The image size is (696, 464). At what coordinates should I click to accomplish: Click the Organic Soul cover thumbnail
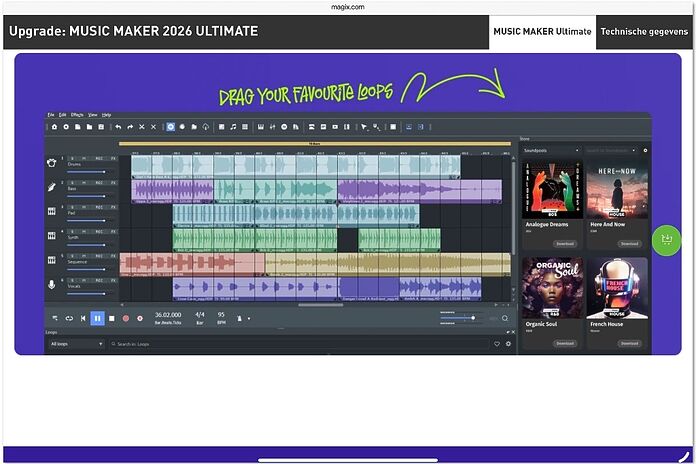553,288
